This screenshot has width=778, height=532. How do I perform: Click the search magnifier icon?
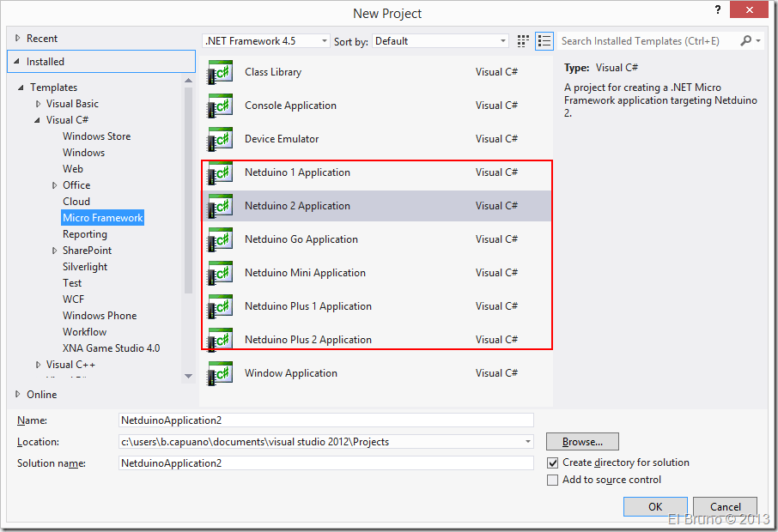[x=745, y=41]
